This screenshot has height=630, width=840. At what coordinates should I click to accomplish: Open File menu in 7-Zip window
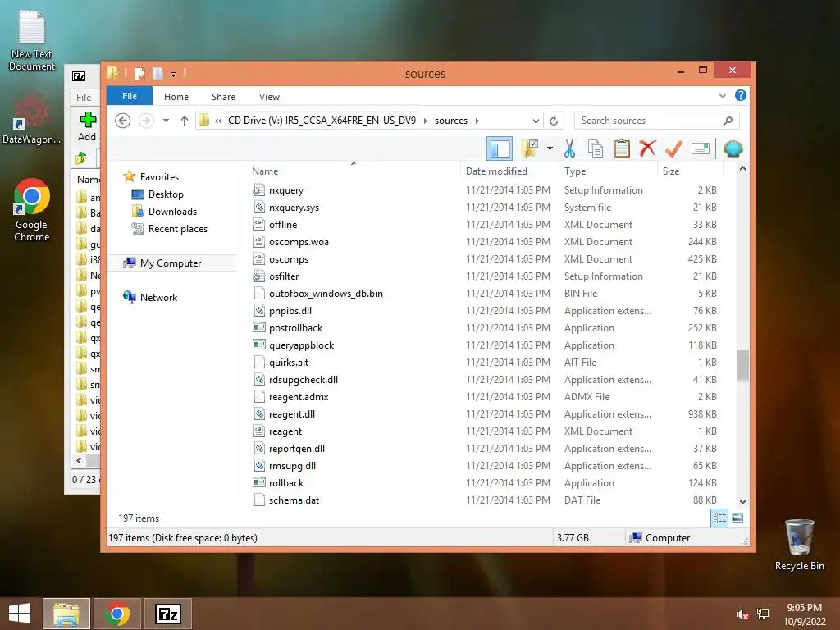tap(84, 97)
